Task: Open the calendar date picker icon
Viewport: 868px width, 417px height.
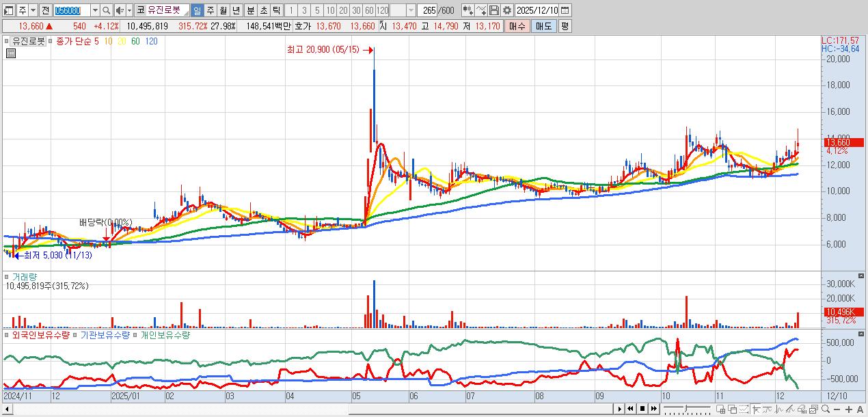Action: coord(565,10)
